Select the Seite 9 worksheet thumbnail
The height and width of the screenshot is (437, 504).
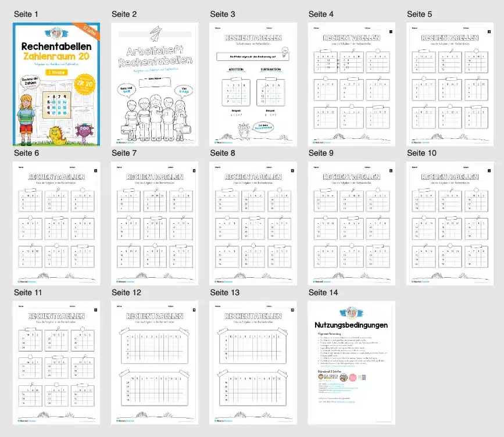coord(352,224)
